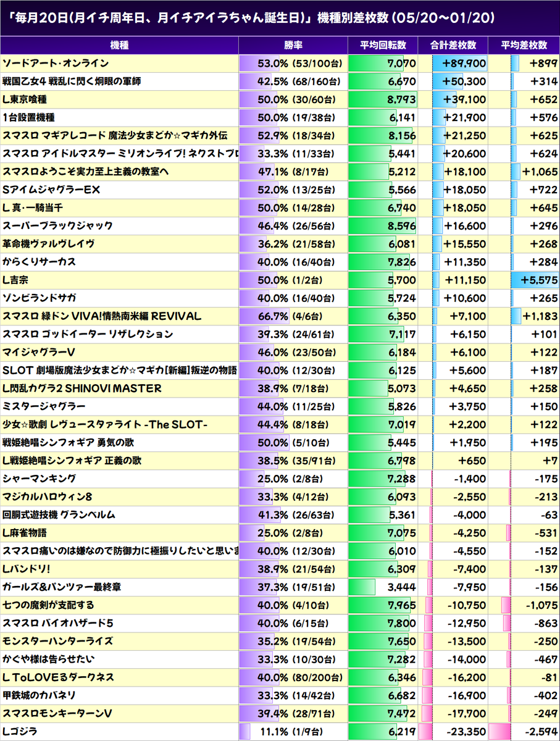Click マイジャグラーV machine name
Screen dimensions: 560x741
tap(39, 352)
